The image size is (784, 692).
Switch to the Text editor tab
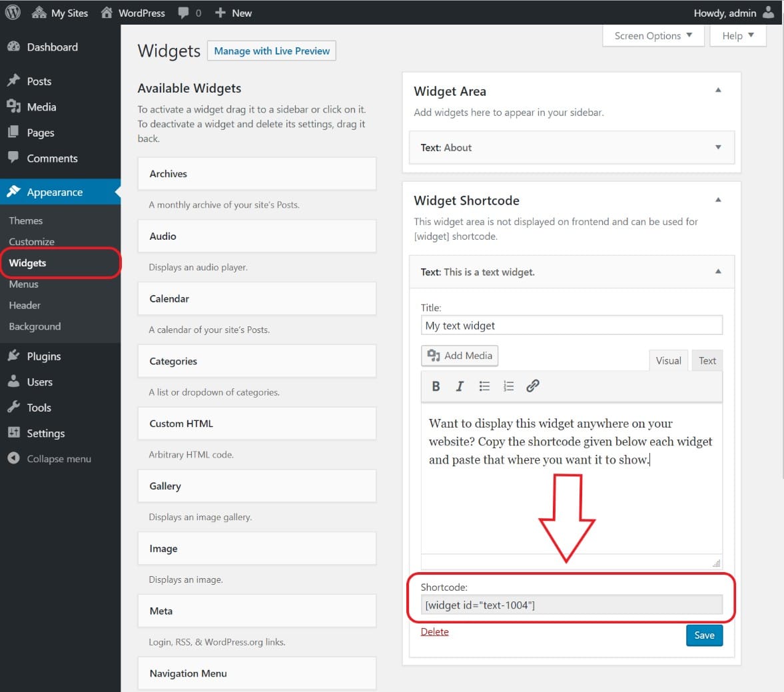tap(707, 360)
